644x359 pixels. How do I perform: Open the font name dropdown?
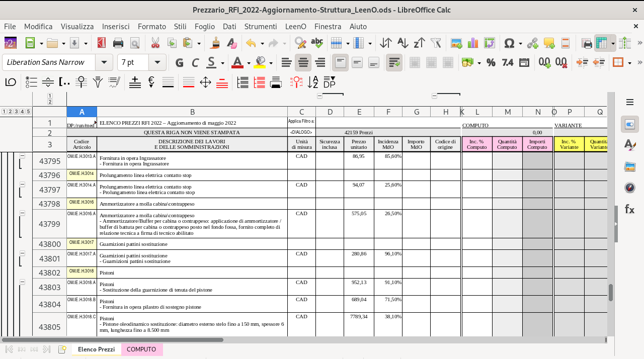[104, 62]
